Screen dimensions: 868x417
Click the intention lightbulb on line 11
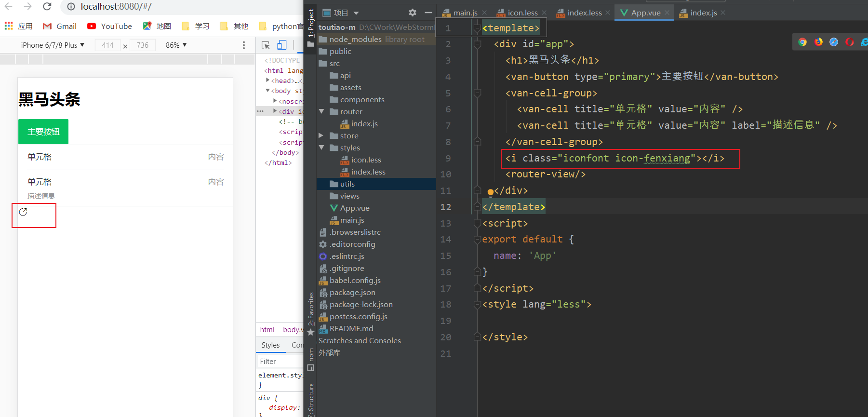coord(490,193)
